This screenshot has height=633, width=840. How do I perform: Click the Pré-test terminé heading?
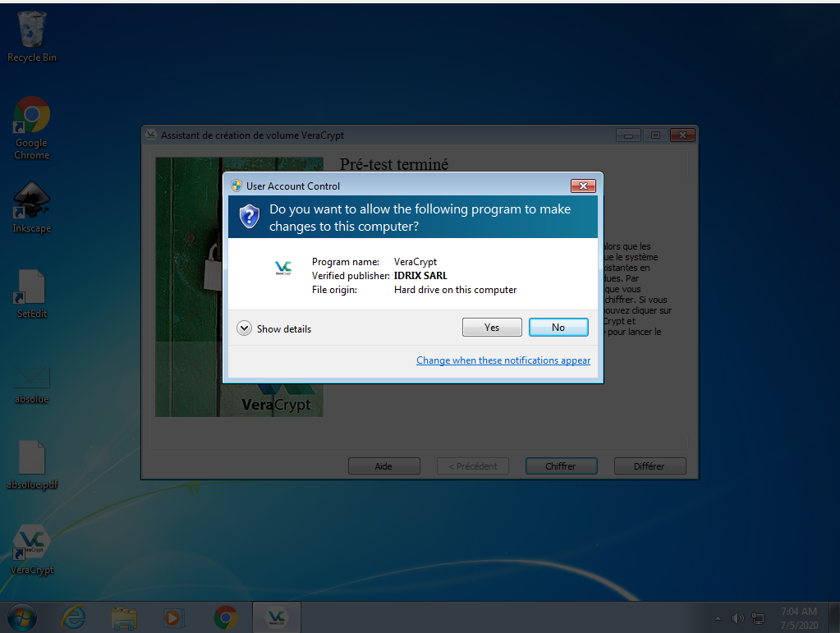[394, 164]
